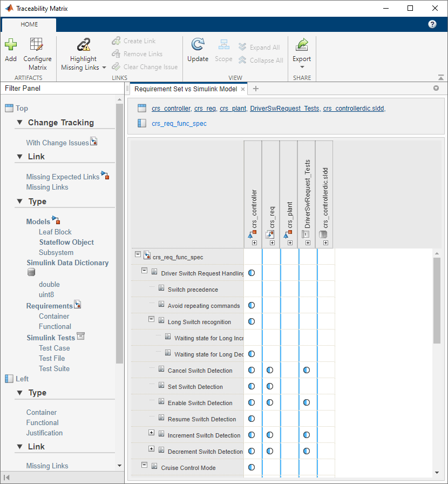448x484 pixels.
Task: Expand the crs_controller column
Action: tap(254, 243)
